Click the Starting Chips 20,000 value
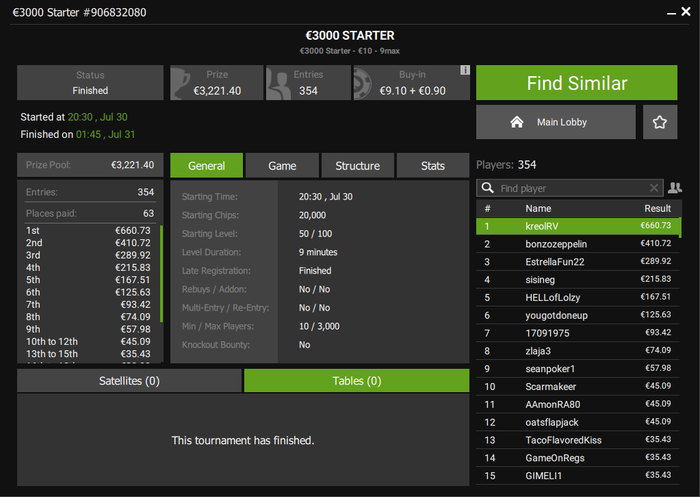The height and width of the screenshot is (497, 700). pos(312,215)
